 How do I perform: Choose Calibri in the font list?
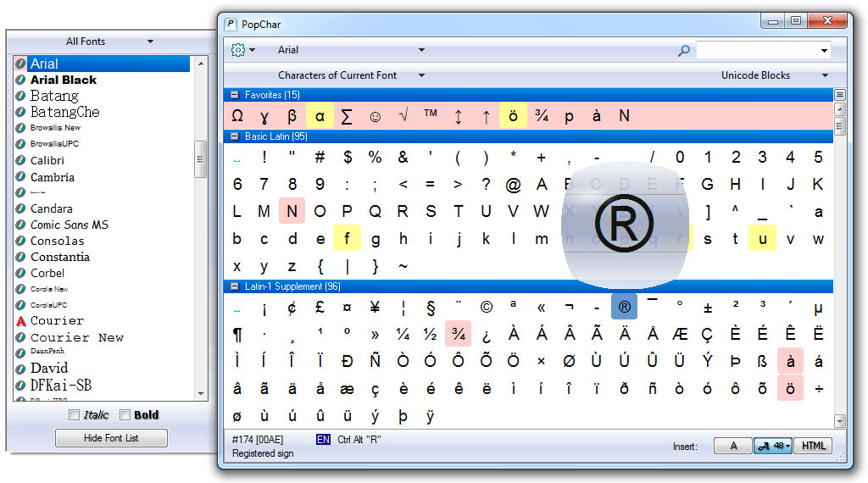(47, 160)
